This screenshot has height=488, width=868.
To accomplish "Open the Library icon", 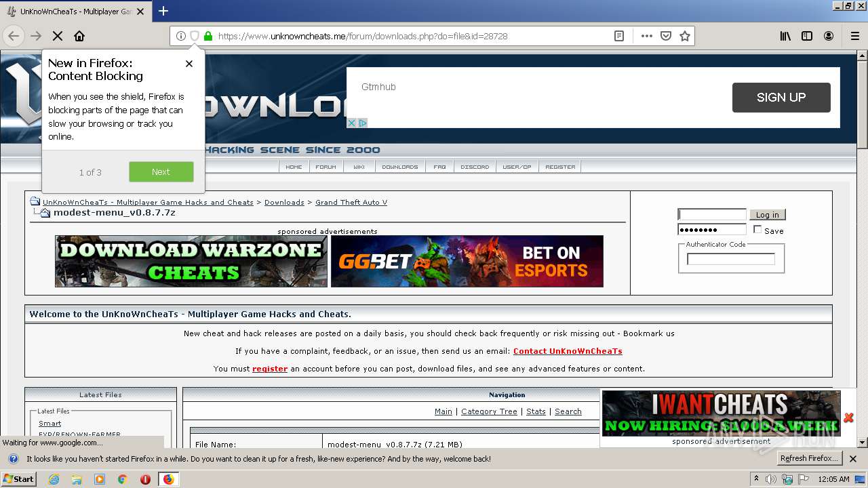I will pyautogui.click(x=785, y=36).
